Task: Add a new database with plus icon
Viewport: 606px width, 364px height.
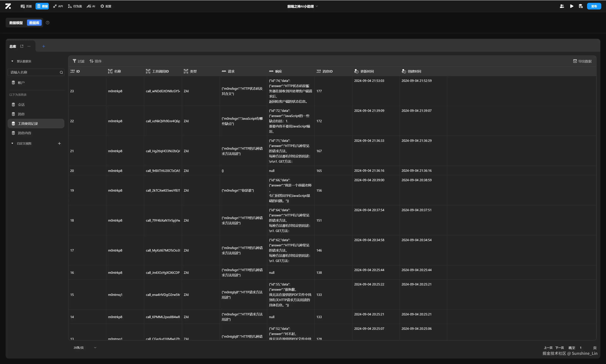Action: coord(43,46)
